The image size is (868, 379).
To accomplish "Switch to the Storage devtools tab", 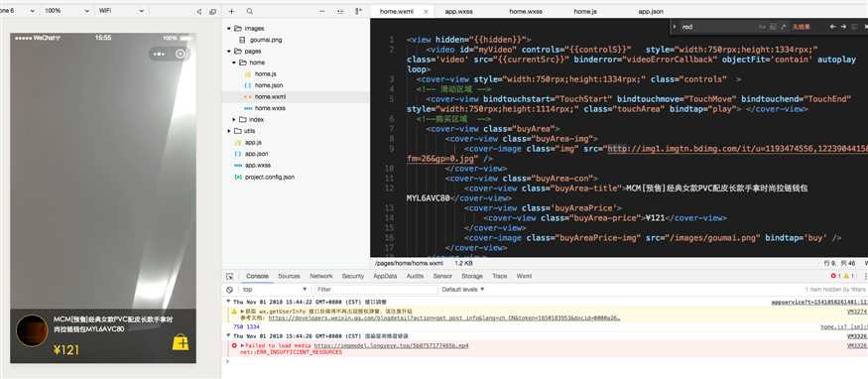I will point(472,276).
